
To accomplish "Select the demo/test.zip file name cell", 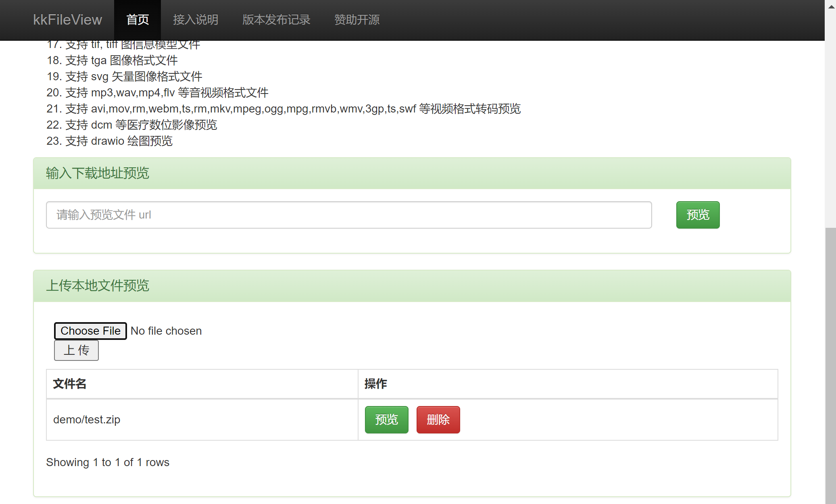I will [x=87, y=420].
